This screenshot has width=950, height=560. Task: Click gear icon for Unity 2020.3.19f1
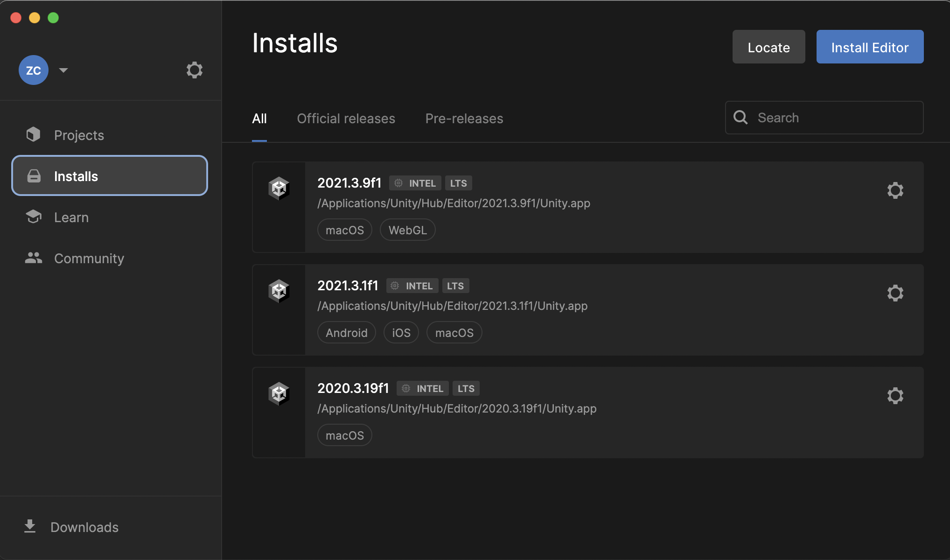point(895,396)
